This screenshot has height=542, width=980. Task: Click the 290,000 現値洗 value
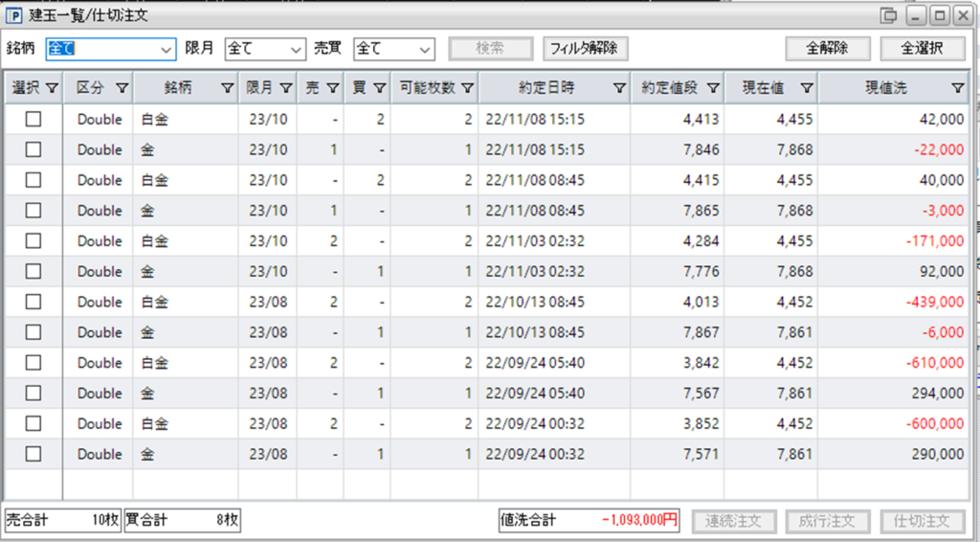[x=938, y=454]
